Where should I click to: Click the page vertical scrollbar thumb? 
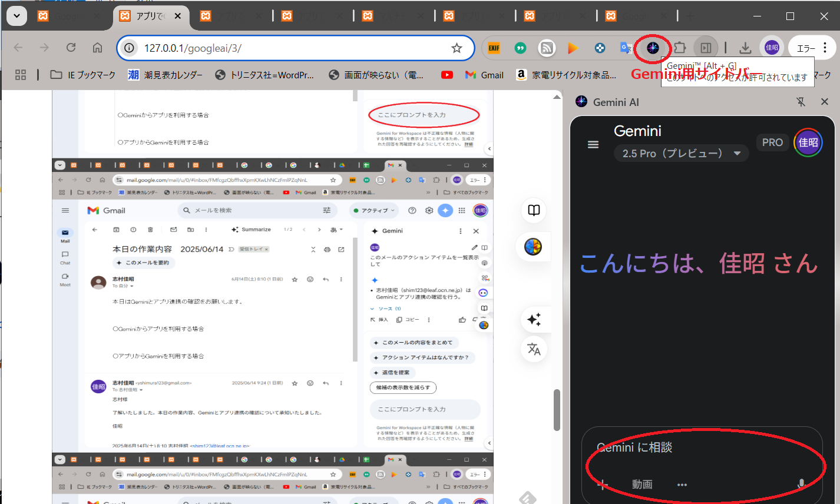pos(557,410)
